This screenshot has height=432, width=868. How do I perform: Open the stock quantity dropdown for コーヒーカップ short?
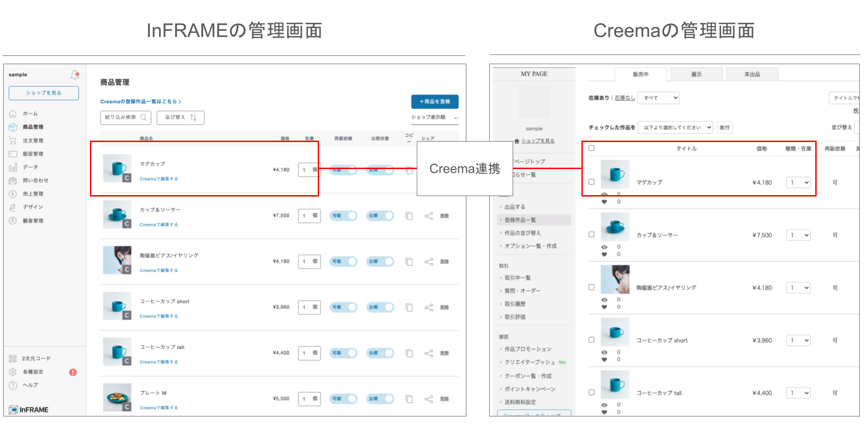coord(798,340)
